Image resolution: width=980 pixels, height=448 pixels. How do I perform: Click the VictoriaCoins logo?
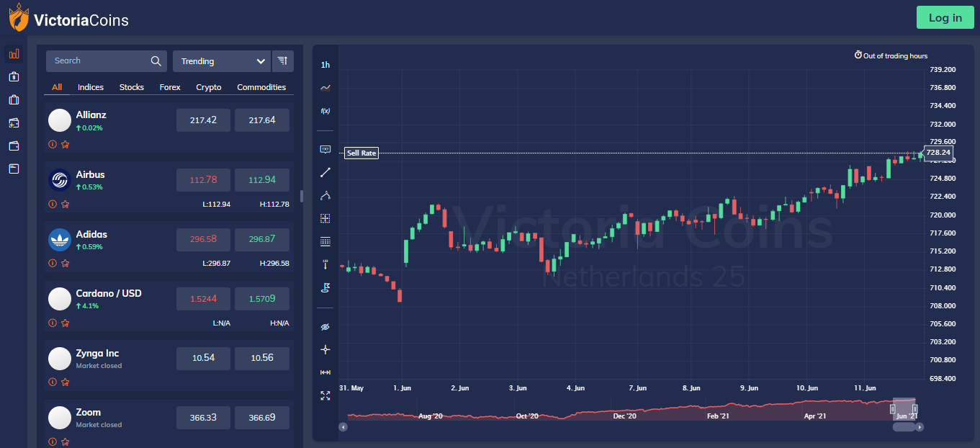click(x=68, y=19)
